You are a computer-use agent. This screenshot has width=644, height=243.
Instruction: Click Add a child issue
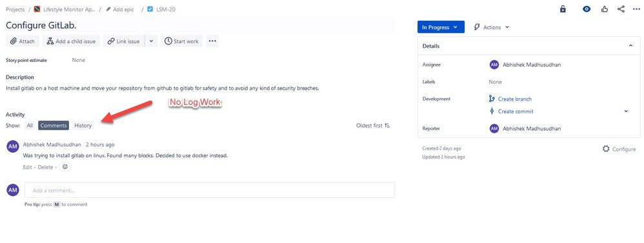pos(71,41)
